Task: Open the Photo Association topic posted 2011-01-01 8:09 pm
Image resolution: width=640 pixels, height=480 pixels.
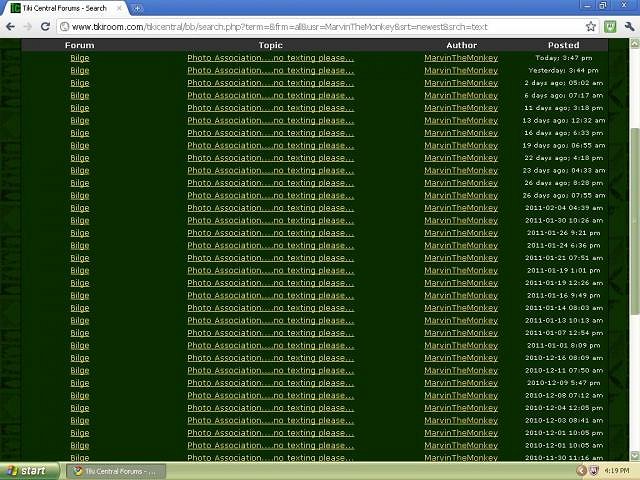Action: pos(270,345)
